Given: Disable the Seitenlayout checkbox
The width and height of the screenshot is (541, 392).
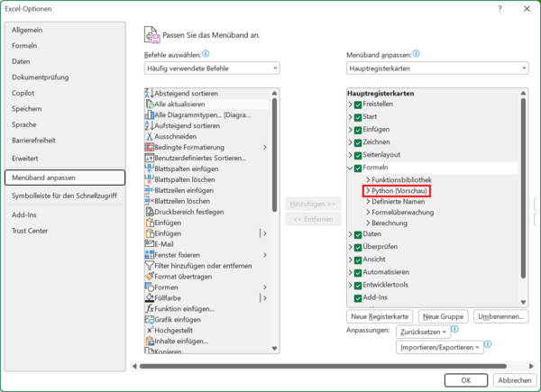Looking at the screenshot, I should (358, 155).
